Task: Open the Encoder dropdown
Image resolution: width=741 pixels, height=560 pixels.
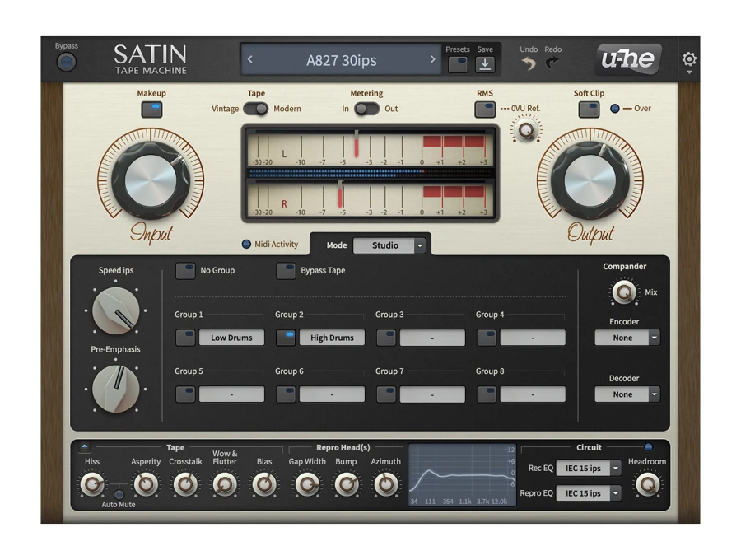Action: (627, 338)
